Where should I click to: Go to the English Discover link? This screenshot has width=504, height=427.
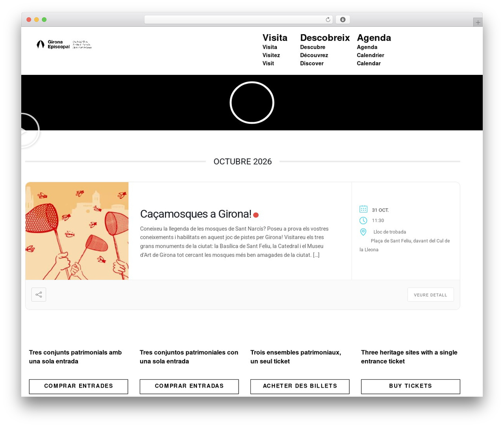312,63
